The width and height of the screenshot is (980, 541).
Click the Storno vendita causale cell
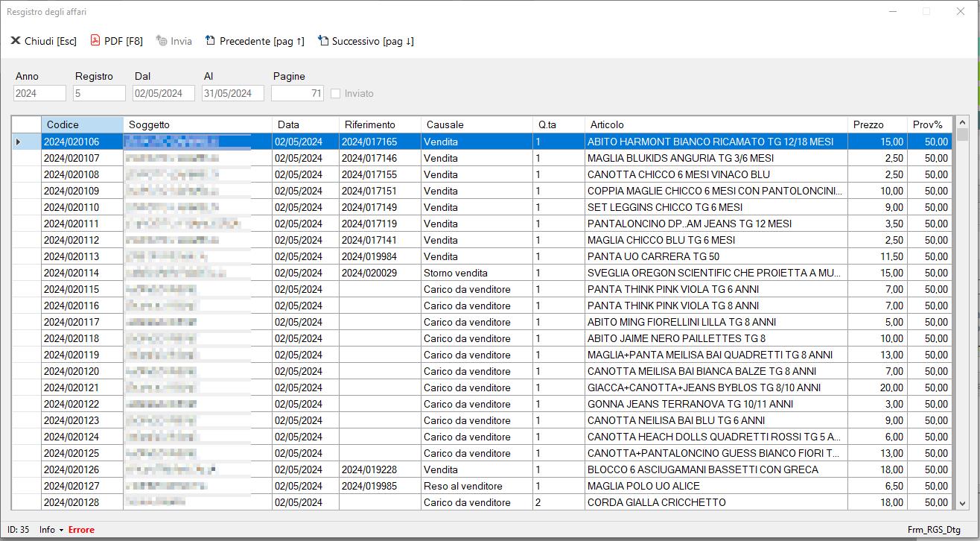[477, 273]
